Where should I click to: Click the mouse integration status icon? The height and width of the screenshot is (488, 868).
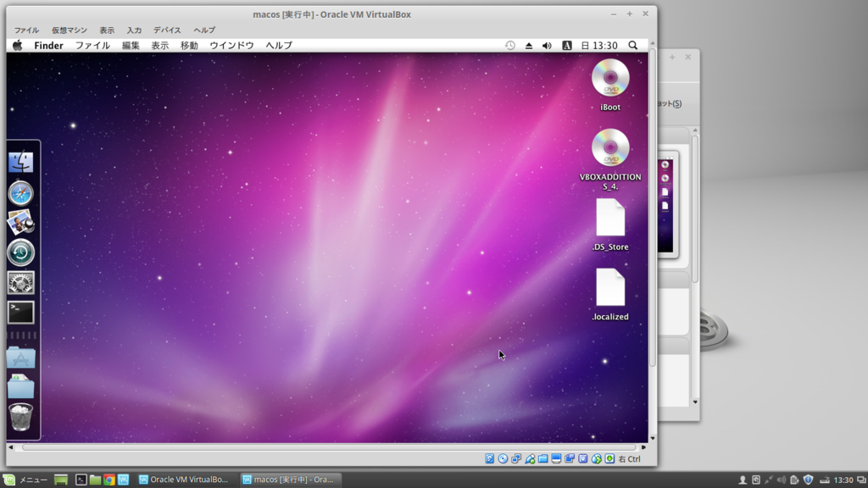tap(596, 458)
